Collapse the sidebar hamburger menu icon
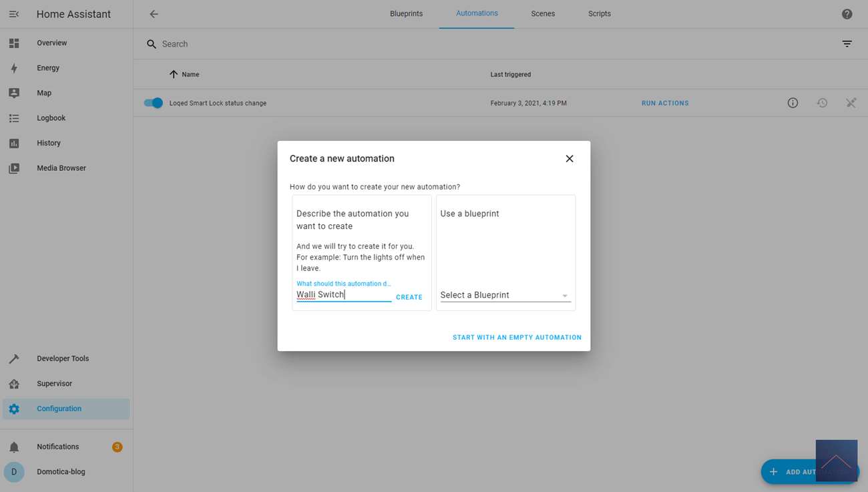 (14, 14)
